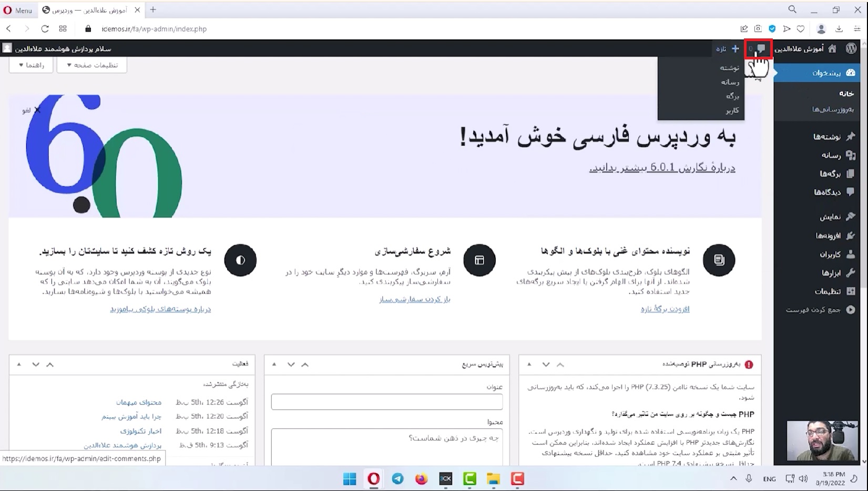Image resolution: width=868 pixels, height=491 pixels.
Task: Move 'فعالیت' widget down
Action: click(36, 364)
